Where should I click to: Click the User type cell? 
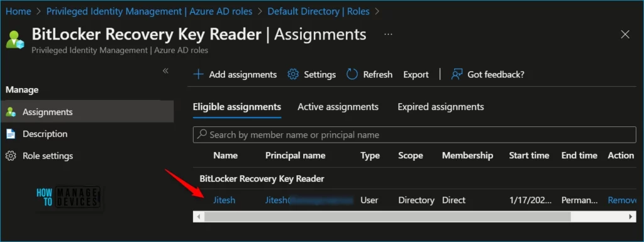coord(369,200)
